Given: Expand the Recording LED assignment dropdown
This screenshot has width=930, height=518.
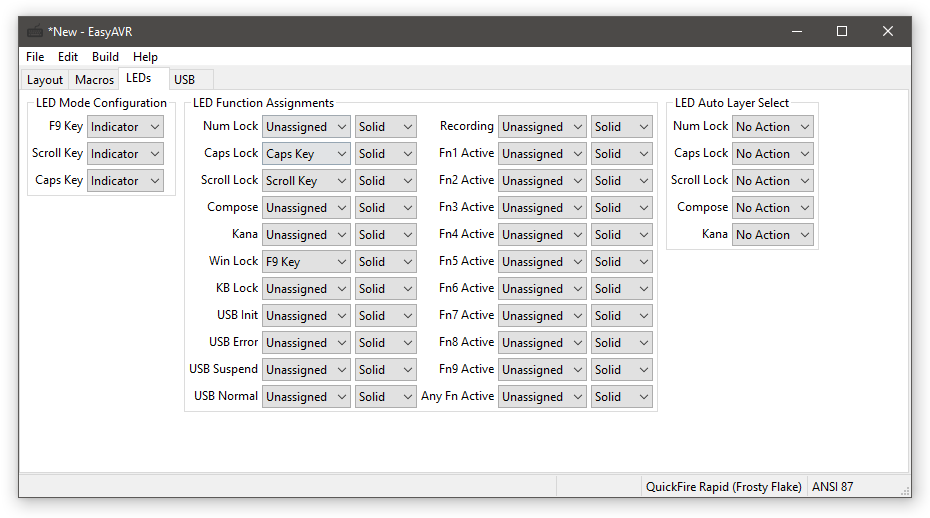Looking at the screenshot, I should click(542, 127).
